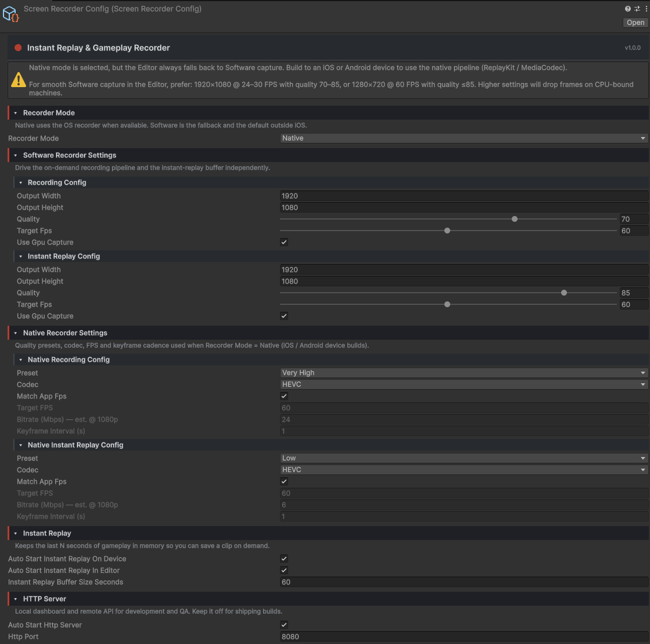The height and width of the screenshot is (644, 650).
Task: Click the Screen Recorder Config title text
Action: tap(112, 9)
